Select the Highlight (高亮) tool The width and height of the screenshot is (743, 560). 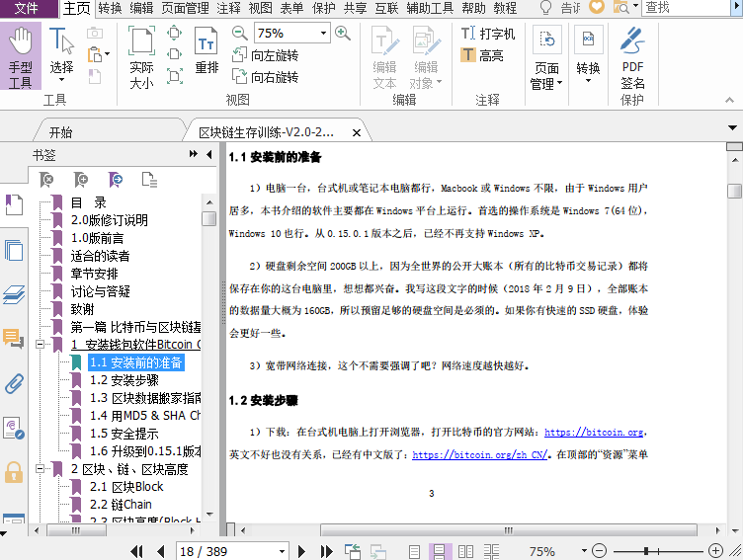(x=482, y=55)
